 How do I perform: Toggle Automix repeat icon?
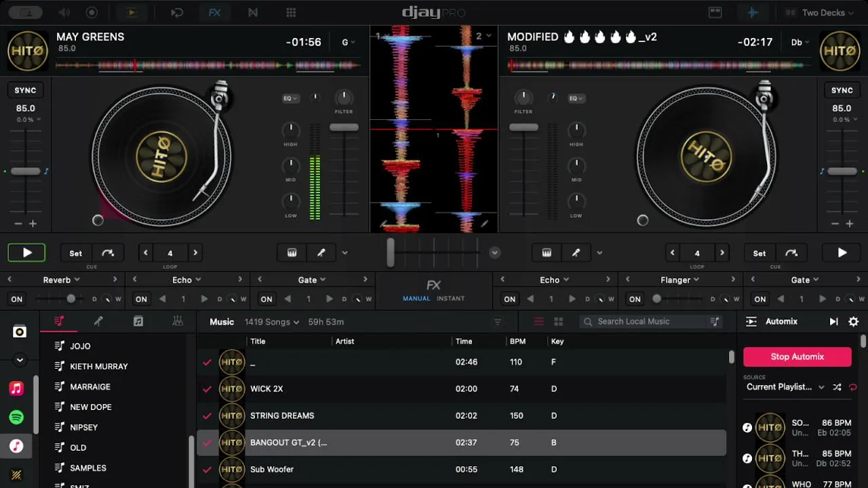pos(853,387)
